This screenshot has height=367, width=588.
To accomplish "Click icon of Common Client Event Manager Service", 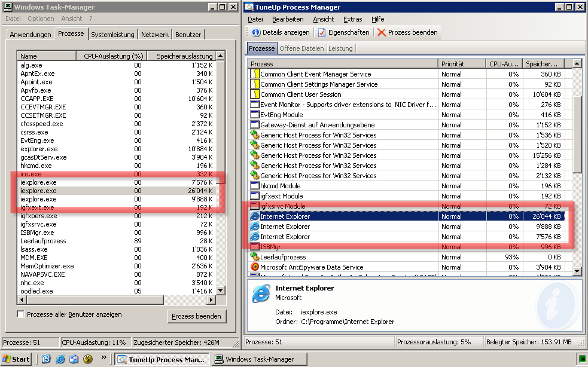I will 255,74.
